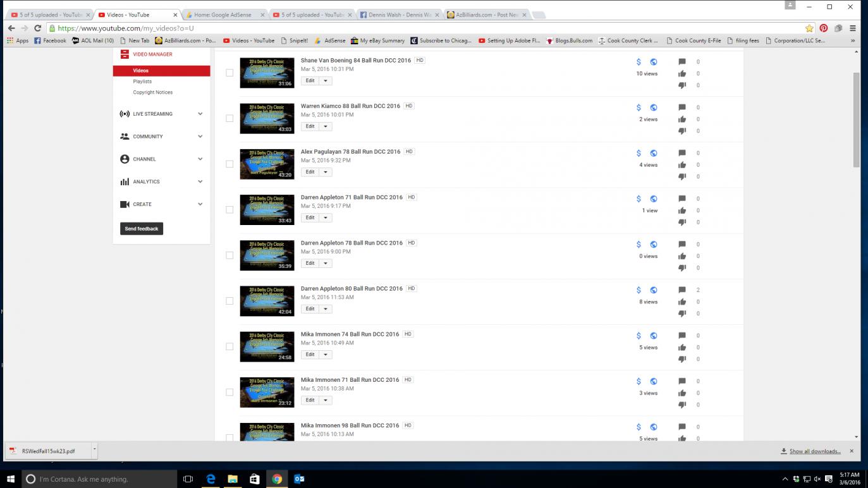Click thumbs up icon for Alex Pagulayan video
This screenshot has height=488, width=868.
click(682, 165)
